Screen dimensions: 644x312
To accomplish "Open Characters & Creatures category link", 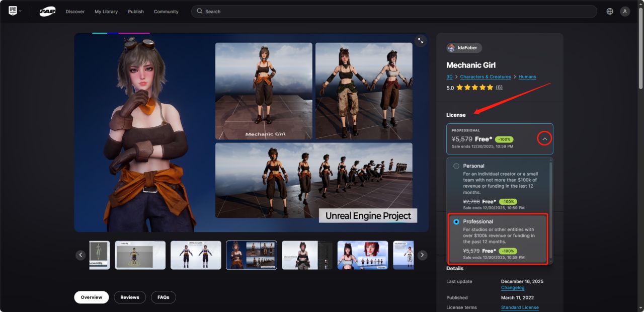I will [486, 77].
